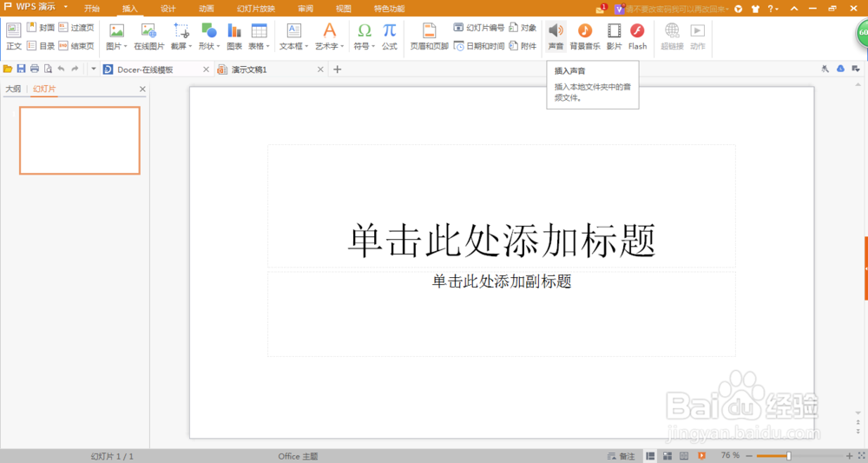
Task: Switch to the Docer-在线模板 document tab
Action: pyautogui.click(x=146, y=69)
